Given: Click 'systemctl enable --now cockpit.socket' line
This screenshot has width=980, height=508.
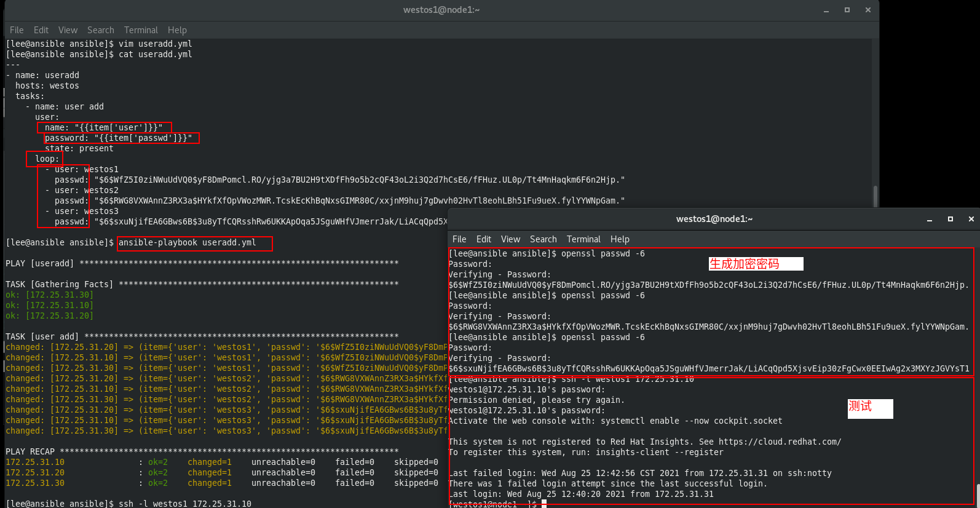Looking at the screenshot, I should tap(615, 421).
